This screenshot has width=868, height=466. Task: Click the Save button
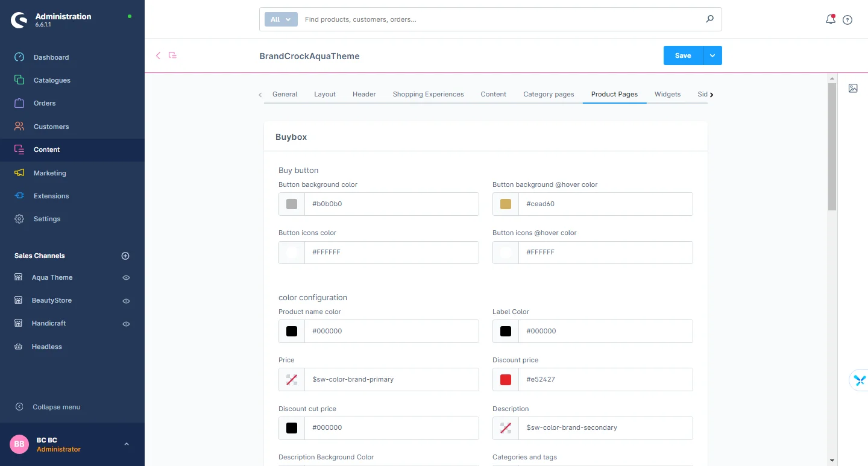(x=683, y=55)
